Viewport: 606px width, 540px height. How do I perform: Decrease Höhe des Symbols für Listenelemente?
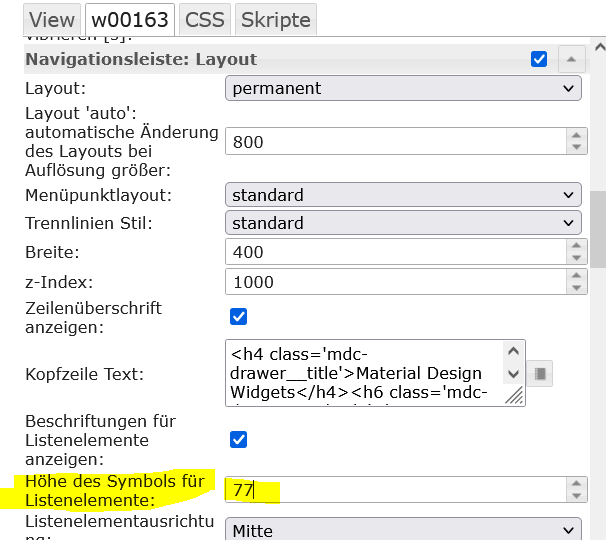[x=577, y=496]
